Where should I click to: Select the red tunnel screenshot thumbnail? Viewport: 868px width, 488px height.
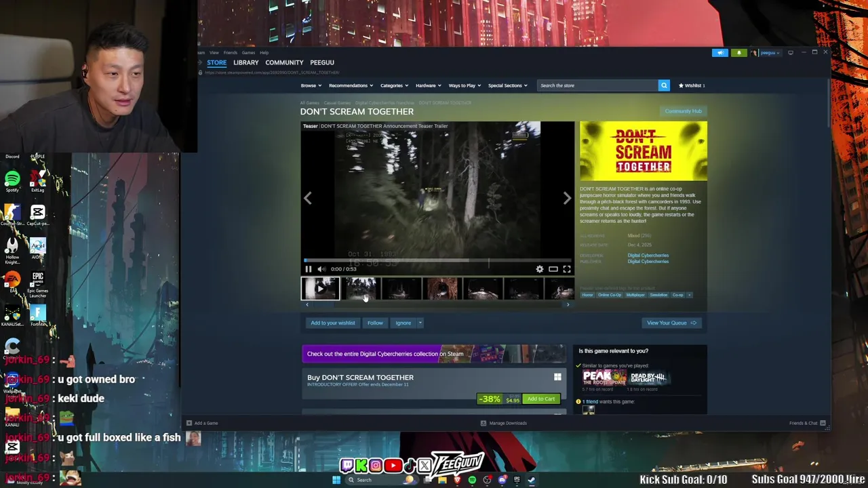tap(441, 289)
